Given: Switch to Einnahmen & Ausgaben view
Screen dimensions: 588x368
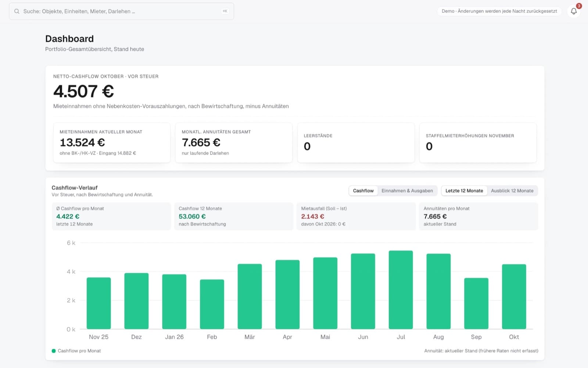Looking at the screenshot, I should pyautogui.click(x=407, y=191).
